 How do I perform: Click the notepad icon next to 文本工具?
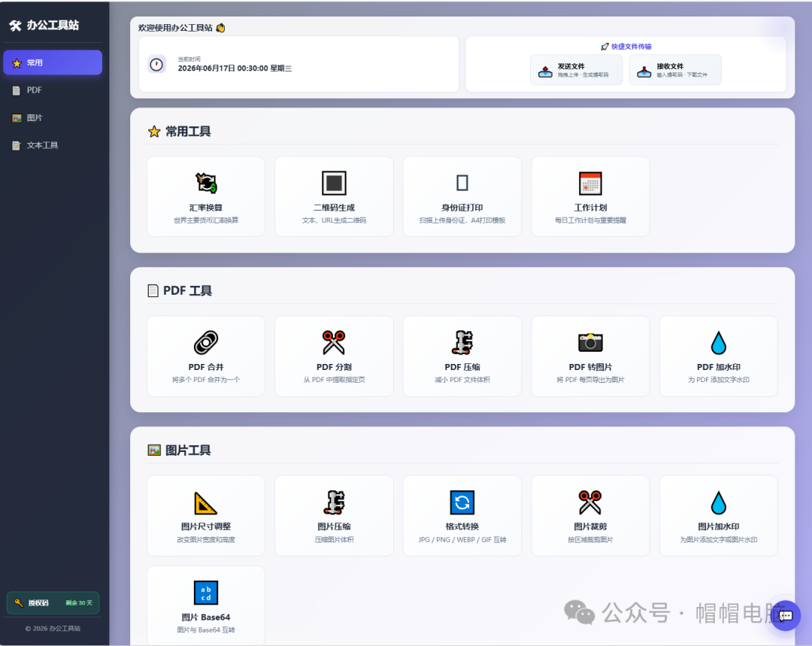[x=17, y=146]
